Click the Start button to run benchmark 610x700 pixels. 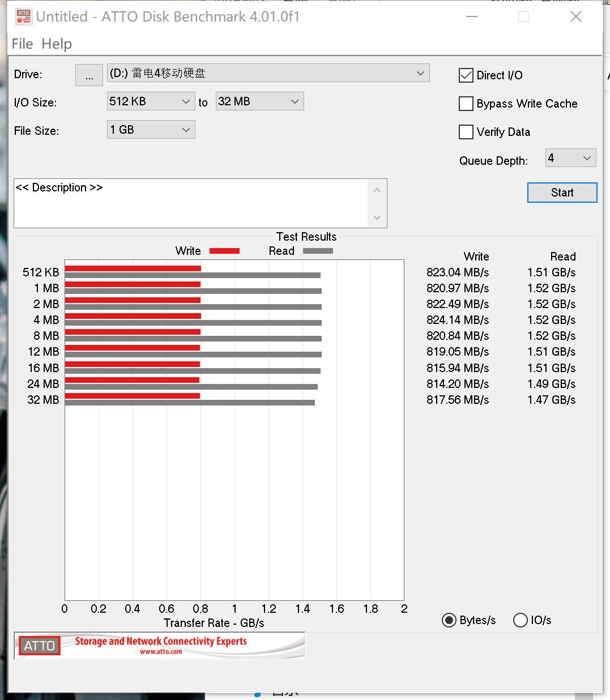tap(562, 192)
